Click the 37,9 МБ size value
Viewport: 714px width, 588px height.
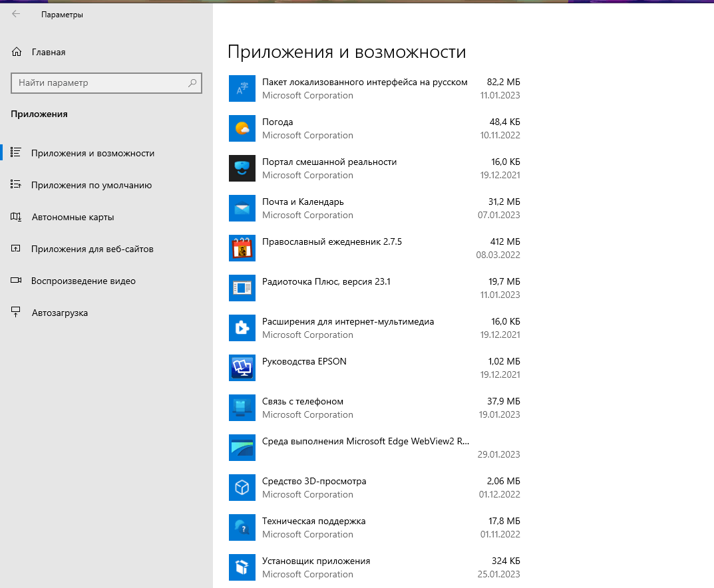[x=504, y=401]
